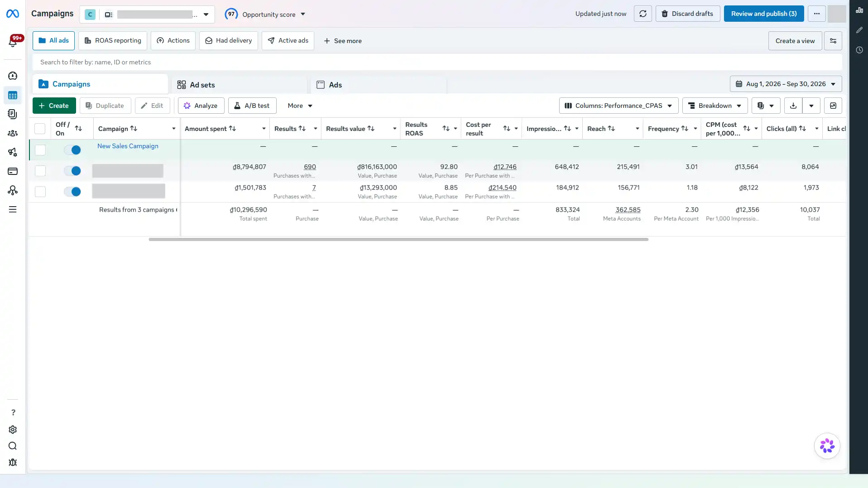Open charts panel icon in right rail

tap(859, 10)
